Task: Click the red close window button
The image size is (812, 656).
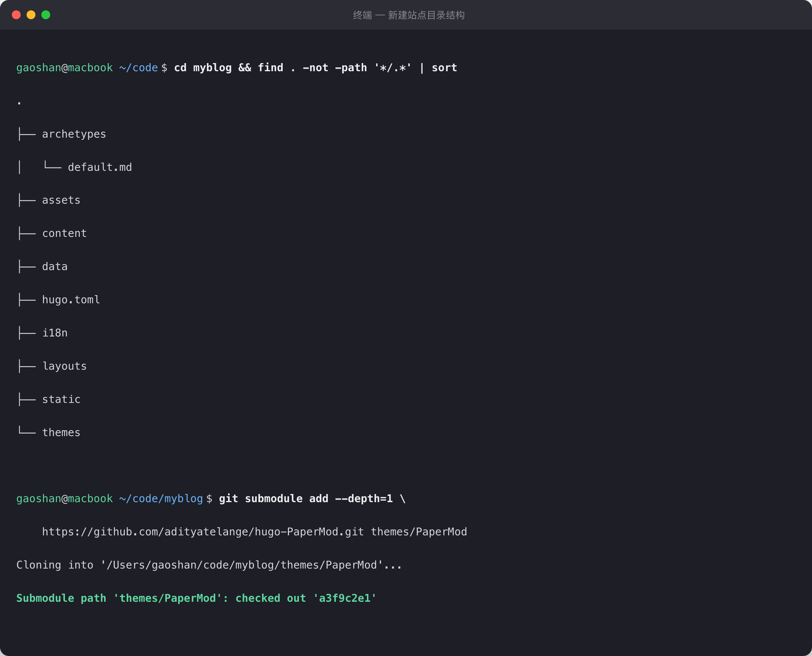Action: pos(16,15)
